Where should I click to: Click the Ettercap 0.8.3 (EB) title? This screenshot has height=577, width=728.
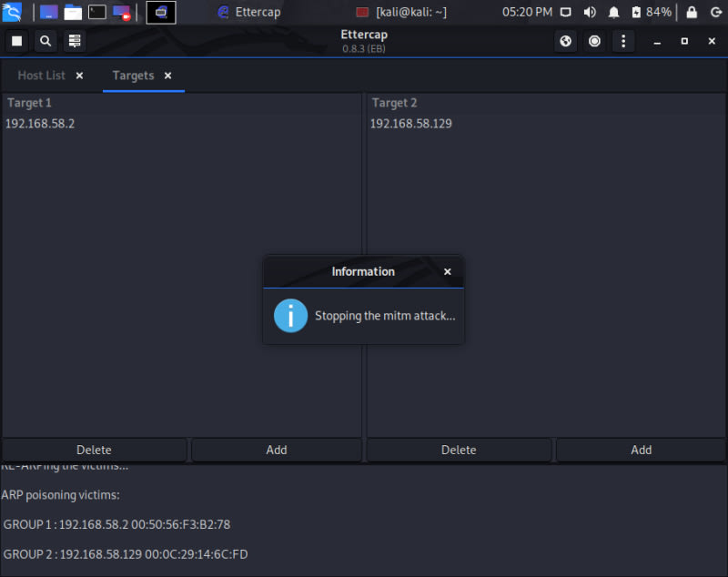point(364,41)
